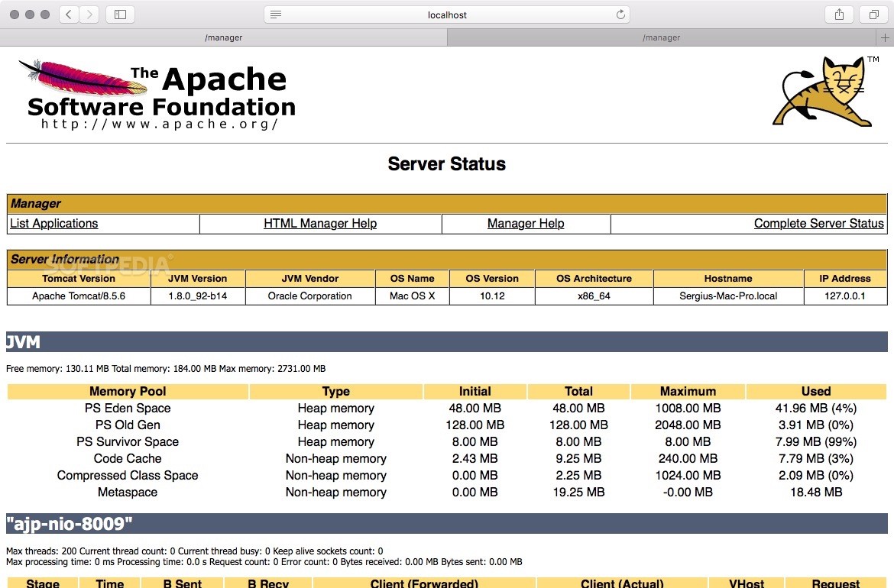Click the 127.0.0.1 IP address cell
The width and height of the screenshot is (894, 588).
(x=845, y=296)
